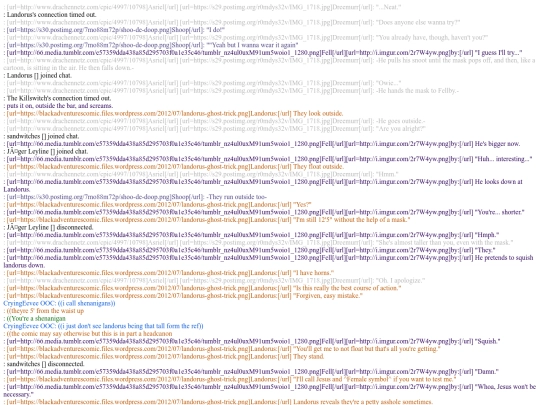This screenshot has height=405, width=540.
Task: Select "She's almost taller than you, even with the mask."
Action: point(444,242)
